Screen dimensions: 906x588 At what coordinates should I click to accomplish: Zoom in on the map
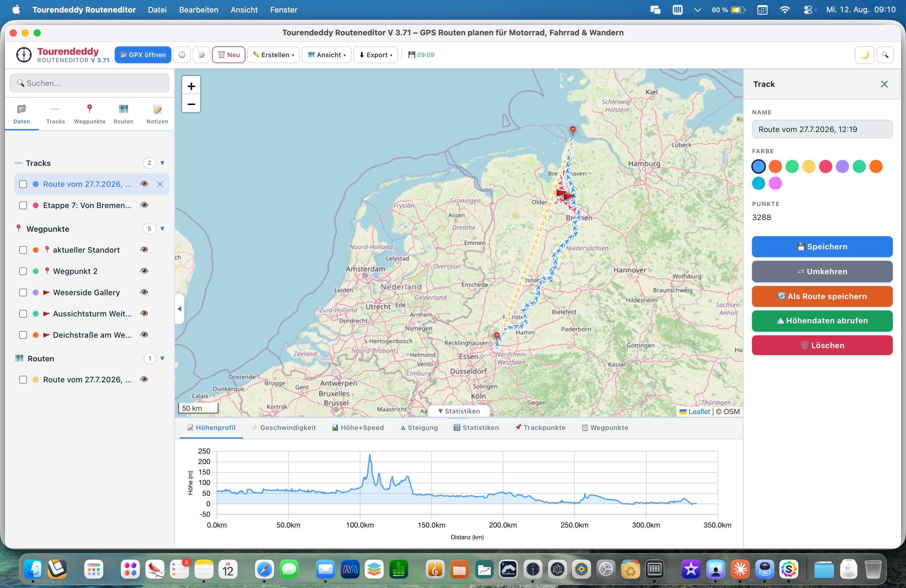coord(191,86)
